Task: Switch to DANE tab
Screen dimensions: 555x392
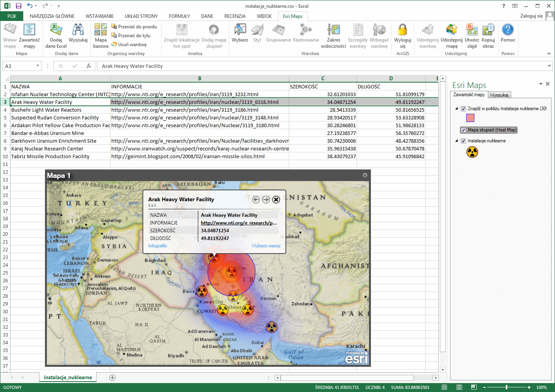Action: [207, 16]
